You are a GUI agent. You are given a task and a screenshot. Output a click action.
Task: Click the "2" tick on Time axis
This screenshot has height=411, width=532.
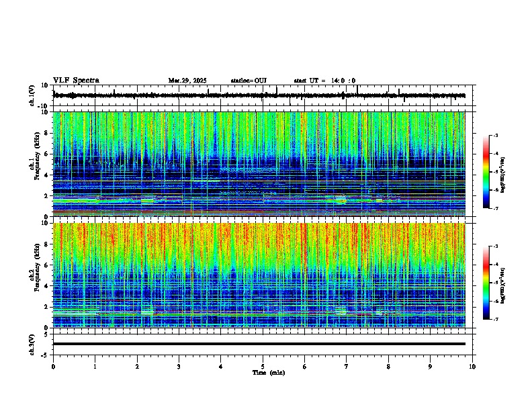(x=137, y=367)
